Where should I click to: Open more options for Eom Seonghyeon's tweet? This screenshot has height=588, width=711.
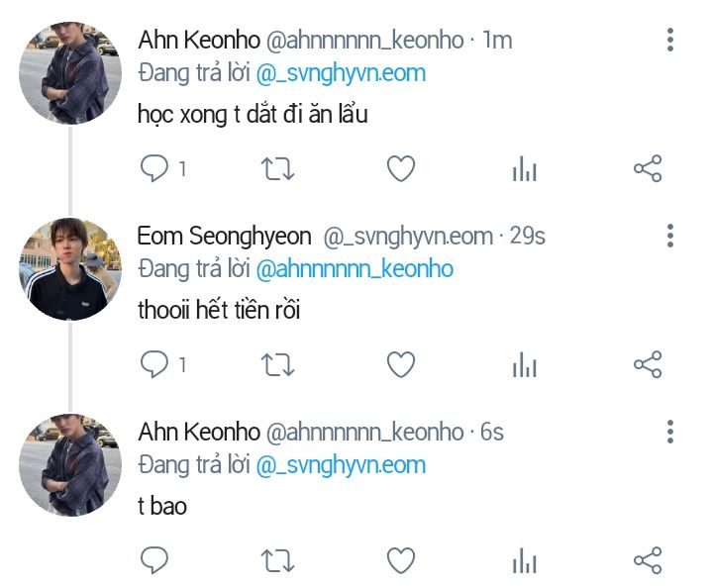[670, 237]
